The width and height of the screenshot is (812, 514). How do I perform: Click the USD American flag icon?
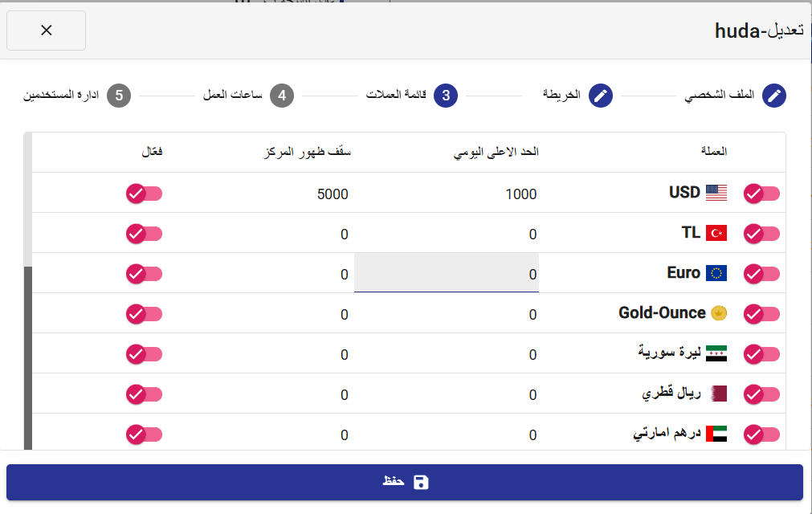(x=716, y=193)
